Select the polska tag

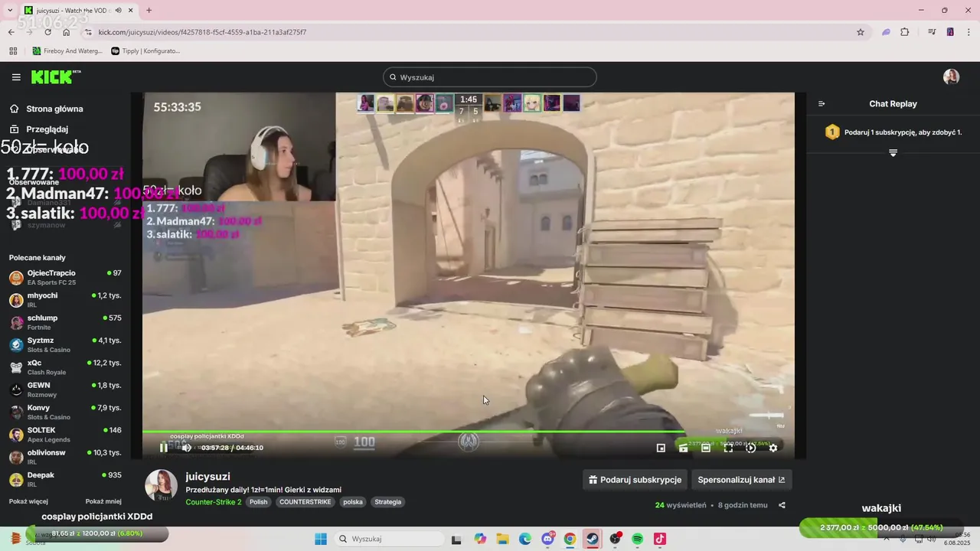click(x=353, y=502)
